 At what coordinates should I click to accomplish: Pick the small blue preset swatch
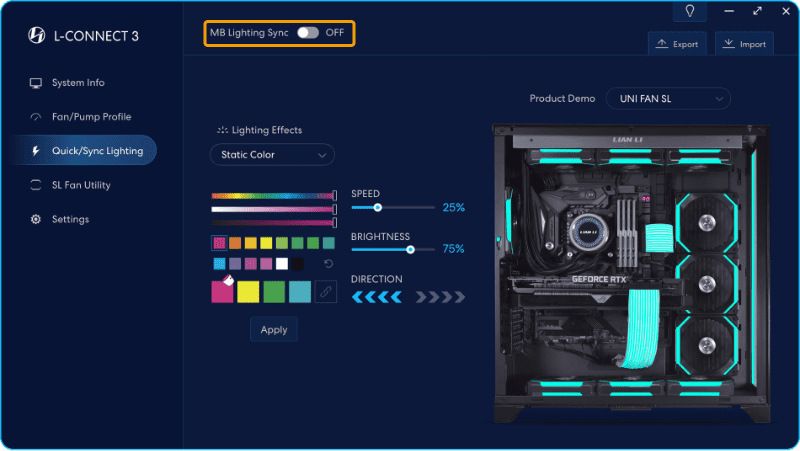[x=219, y=264]
